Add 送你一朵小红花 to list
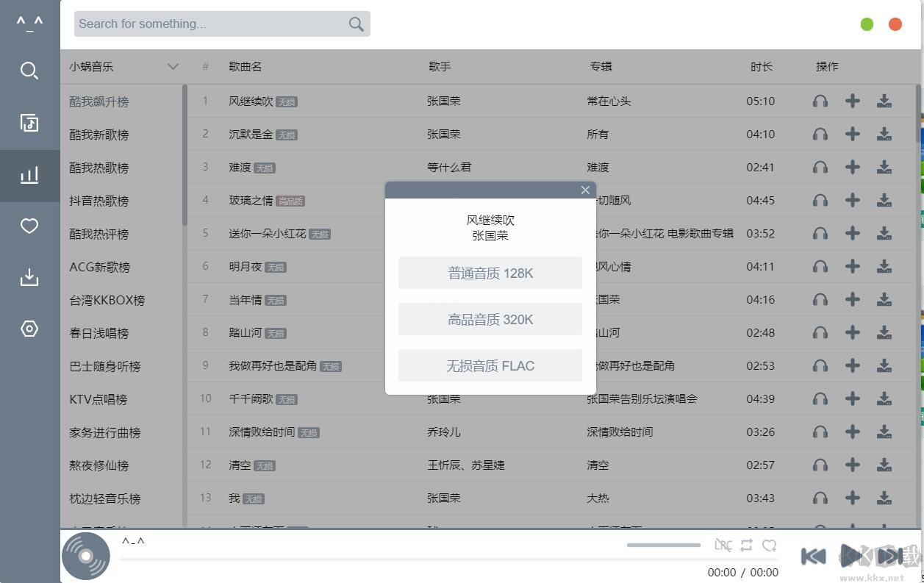The width and height of the screenshot is (924, 583). (853, 234)
